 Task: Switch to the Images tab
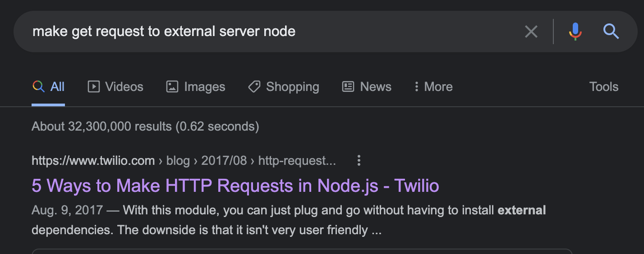pyautogui.click(x=196, y=87)
